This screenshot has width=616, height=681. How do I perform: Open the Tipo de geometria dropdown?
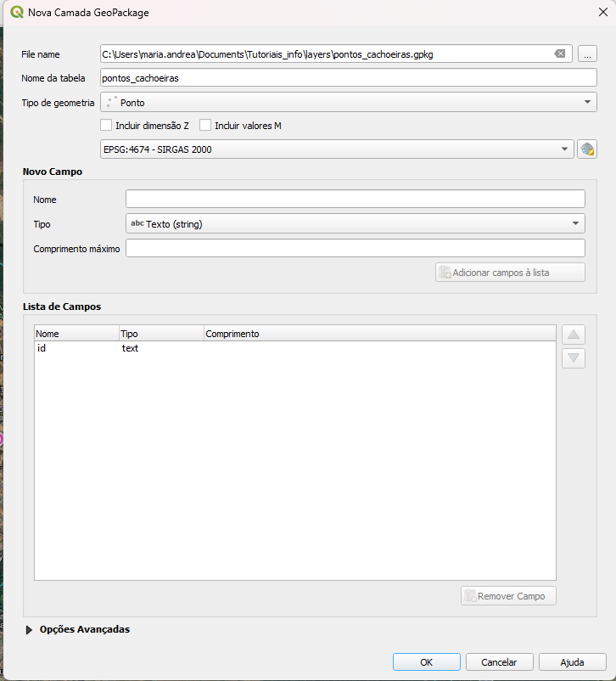click(x=349, y=103)
